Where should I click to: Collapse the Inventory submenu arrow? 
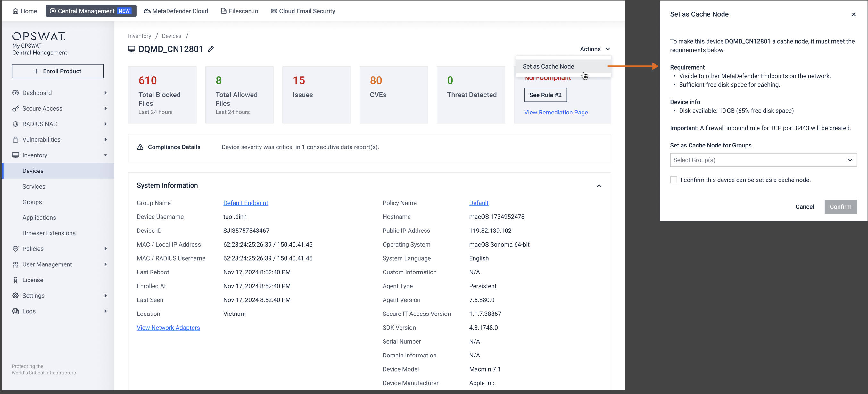pos(105,155)
